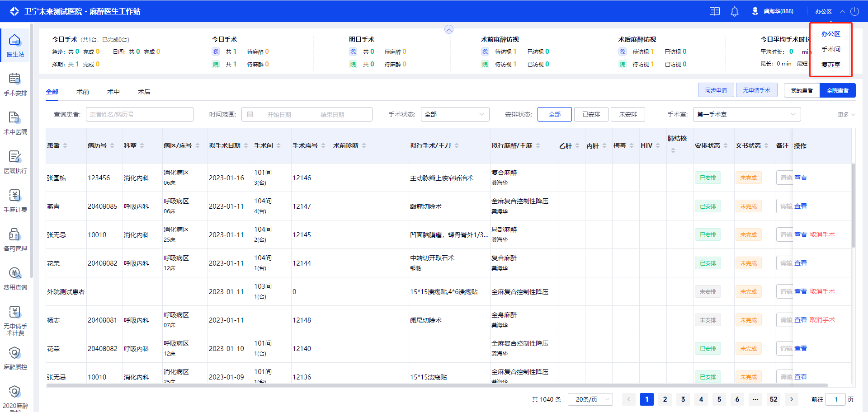This screenshot has height=412, width=868.
Task: Click the 同步申请 button
Action: point(716,90)
